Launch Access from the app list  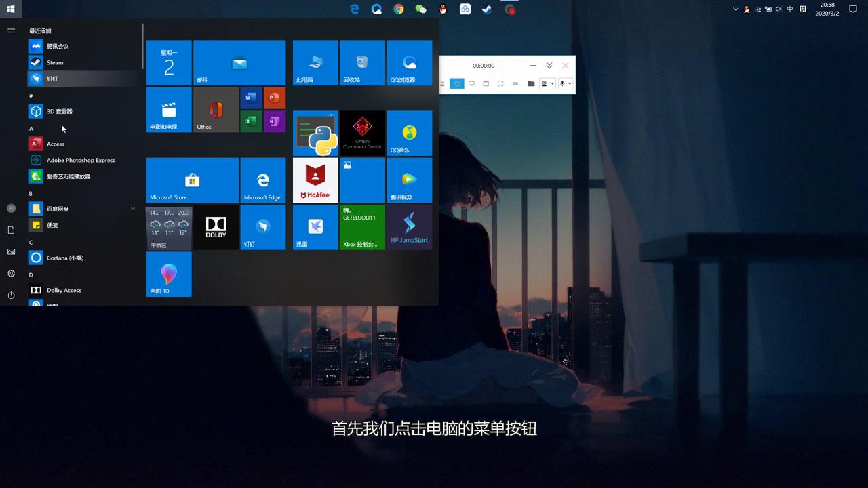83,144
